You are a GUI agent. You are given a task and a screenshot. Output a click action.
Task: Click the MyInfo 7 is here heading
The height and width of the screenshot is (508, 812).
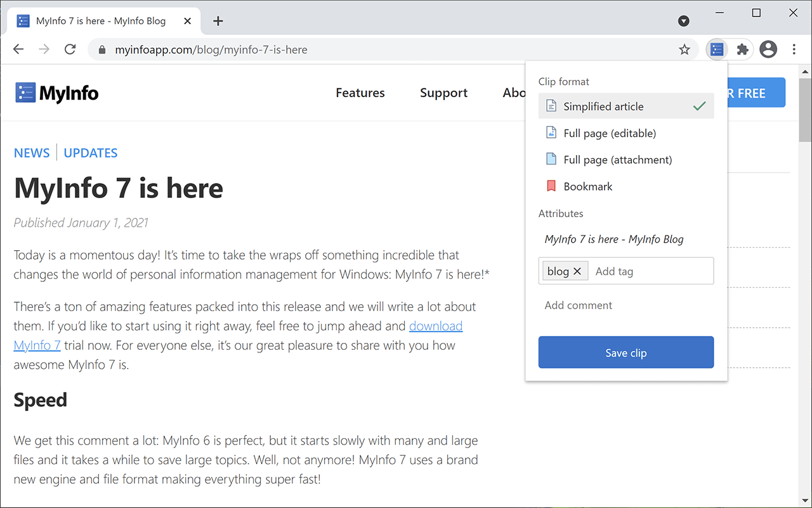point(119,189)
